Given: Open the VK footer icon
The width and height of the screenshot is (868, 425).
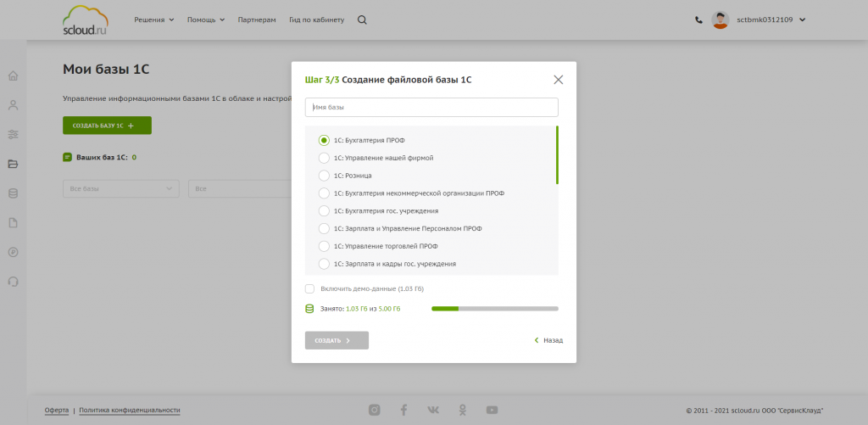Looking at the screenshot, I should (x=433, y=410).
